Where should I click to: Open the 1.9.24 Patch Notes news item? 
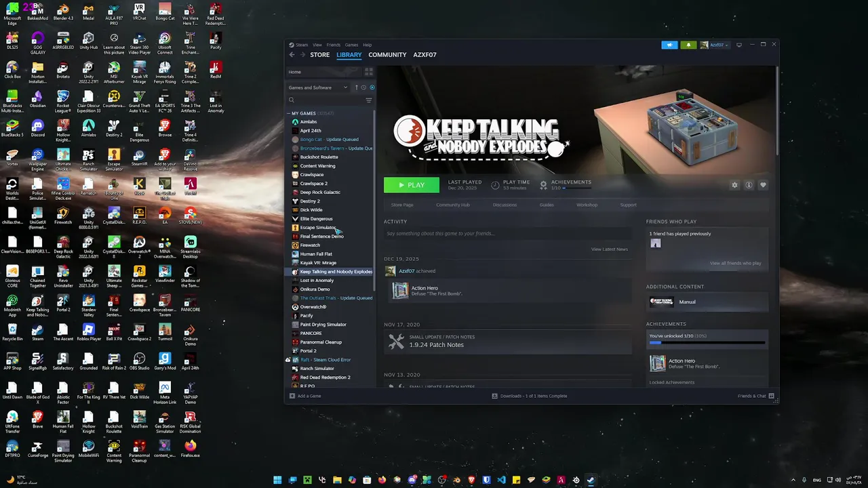(508, 342)
